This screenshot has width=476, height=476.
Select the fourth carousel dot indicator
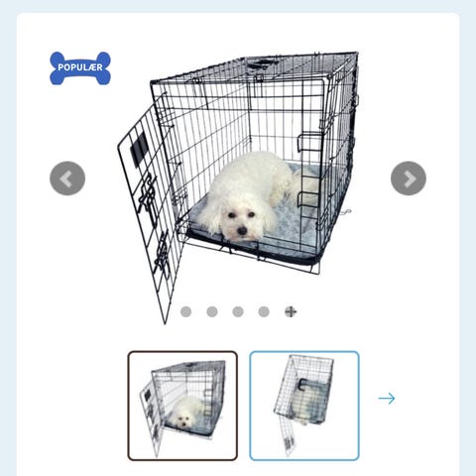264,311
